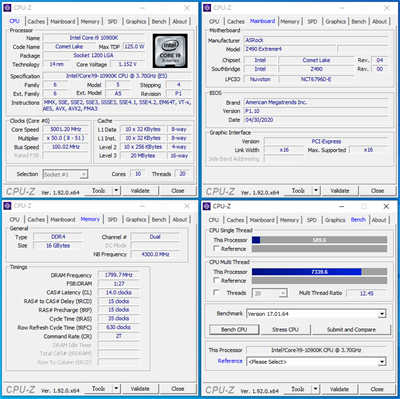Switch to the Bench tab in the Mainboard window
Image resolution: width=400 pixels, height=399 pixels.
pyautogui.click(x=359, y=21)
